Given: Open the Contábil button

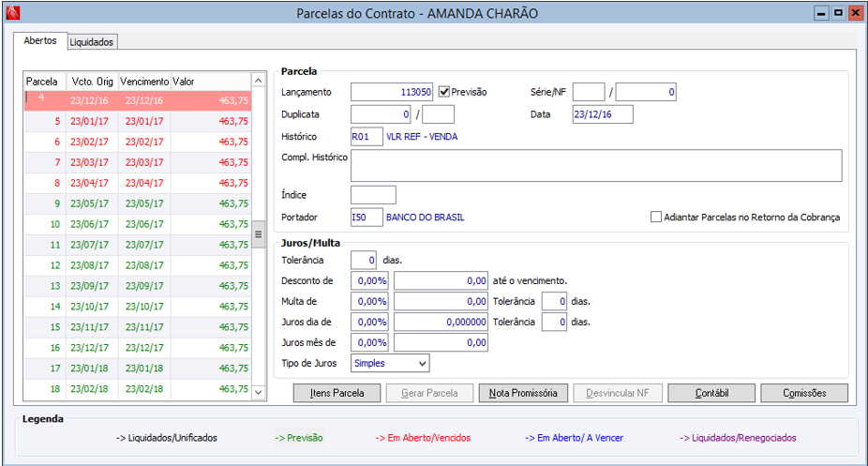Looking at the screenshot, I should click(711, 393).
